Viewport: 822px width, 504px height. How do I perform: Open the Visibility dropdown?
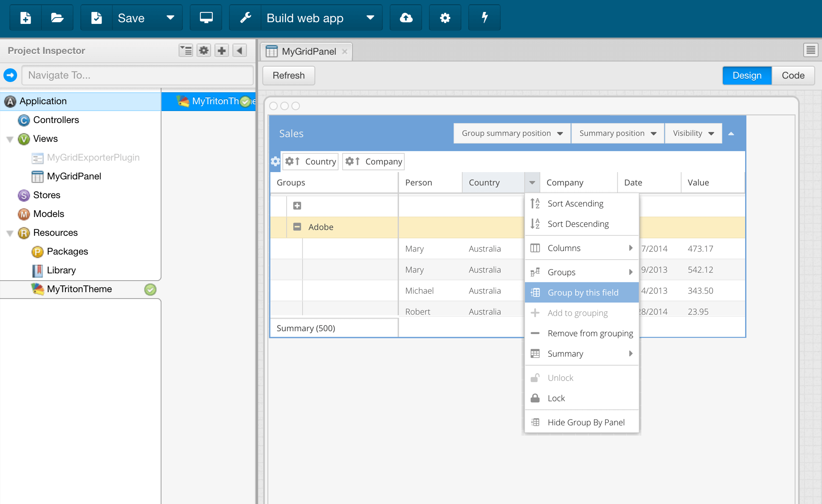click(x=693, y=133)
